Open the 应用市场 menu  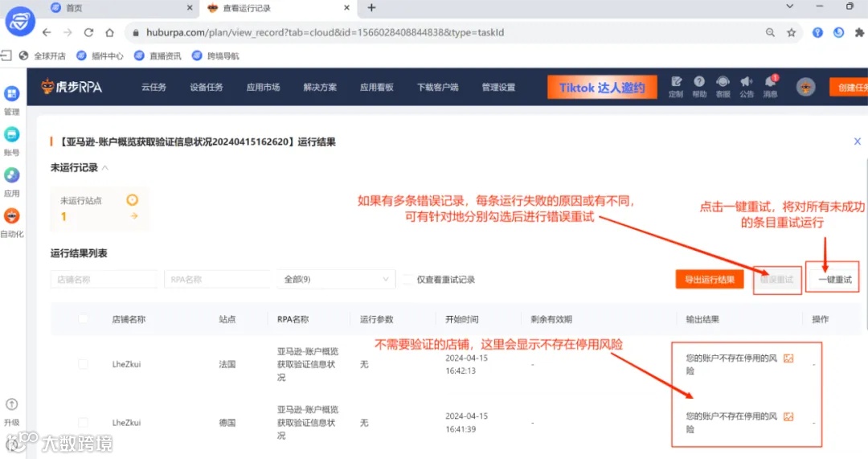(263, 87)
